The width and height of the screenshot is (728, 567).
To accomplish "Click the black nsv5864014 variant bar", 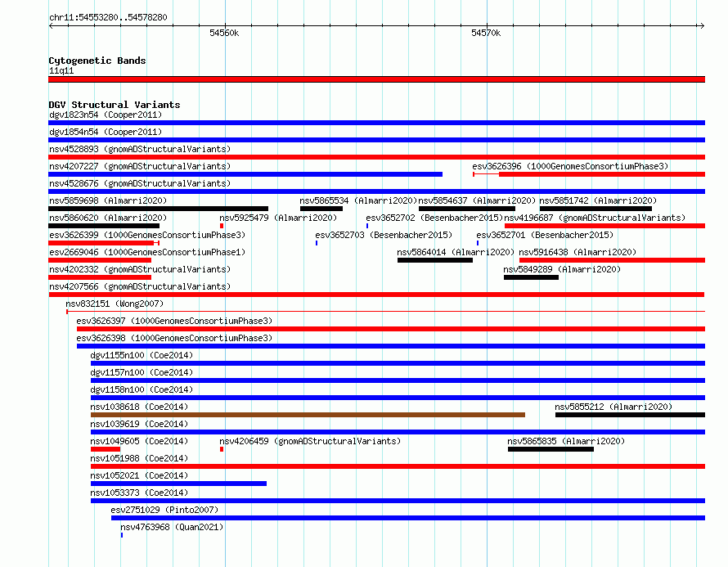I will tap(435, 260).
